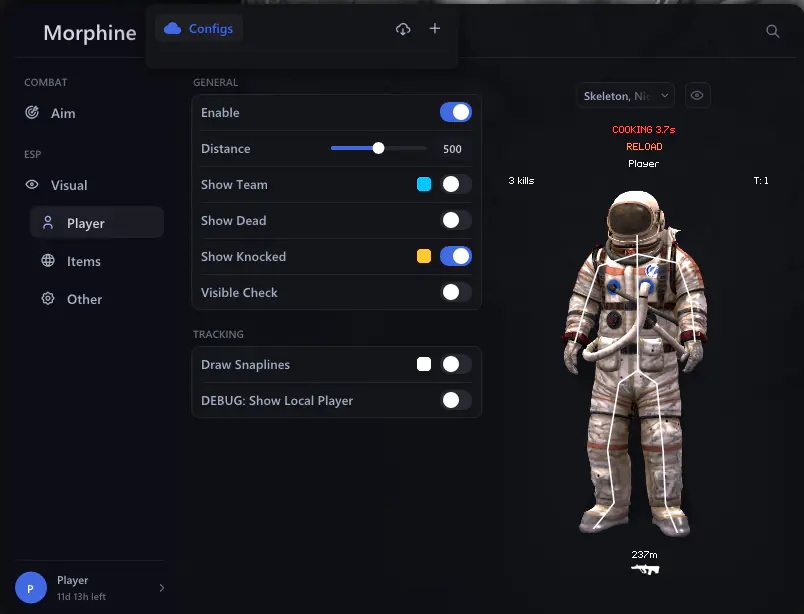Click the Player account name at bottom
This screenshot has width=804, height=614.
click(72, 580)
